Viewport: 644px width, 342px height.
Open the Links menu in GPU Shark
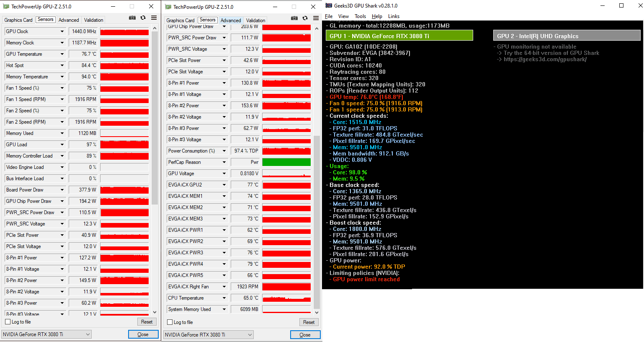[394, 16]
